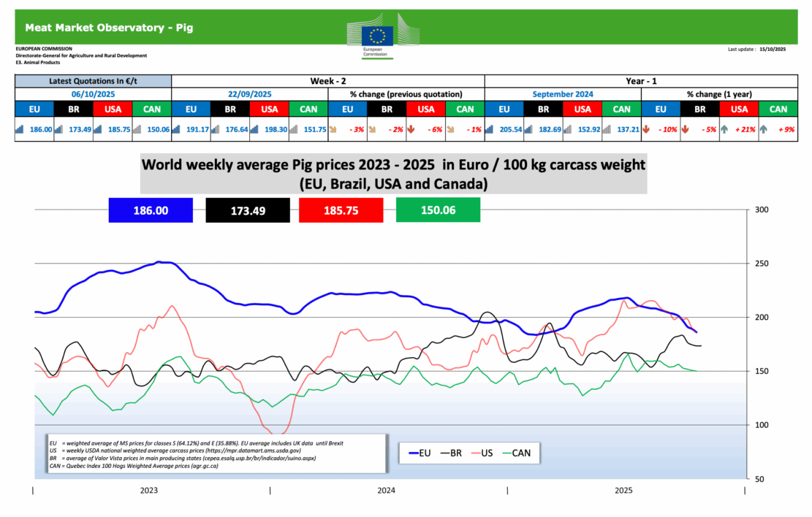Click the up arrow beside USA +21%

pos(724,129)
